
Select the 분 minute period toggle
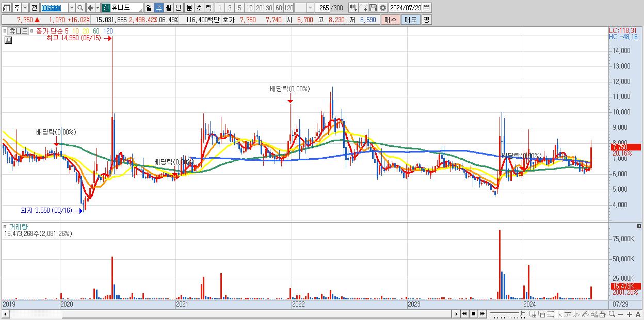(189, 8)
